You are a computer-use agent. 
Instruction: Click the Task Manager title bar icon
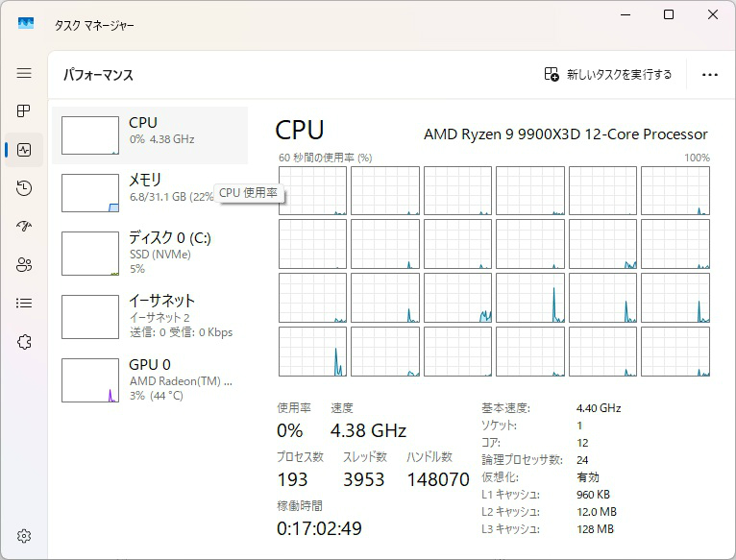(26, 24)
